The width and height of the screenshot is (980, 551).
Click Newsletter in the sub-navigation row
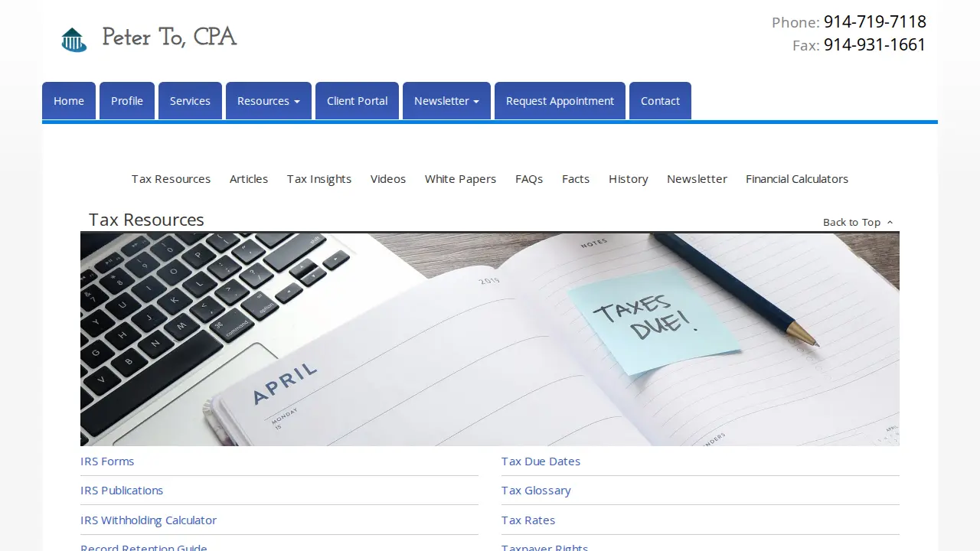click(x=697, y=179)
